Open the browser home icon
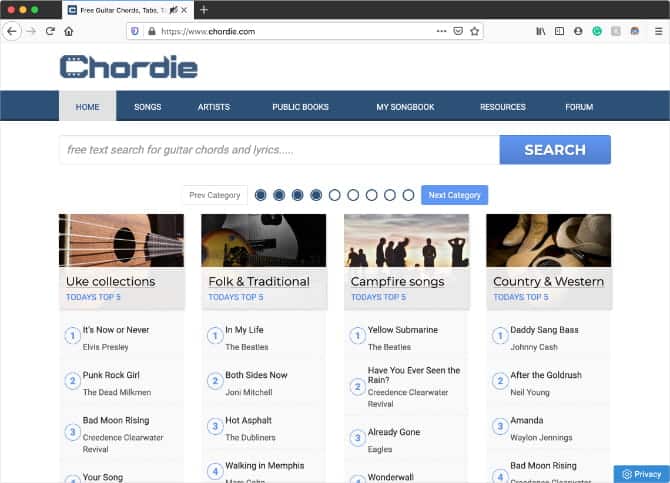Screen dimensions: 670x483 click(x=69, y=31)
